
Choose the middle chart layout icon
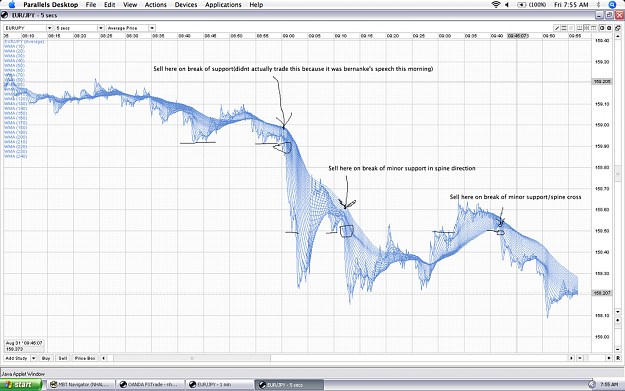click(x=587, y=28)
